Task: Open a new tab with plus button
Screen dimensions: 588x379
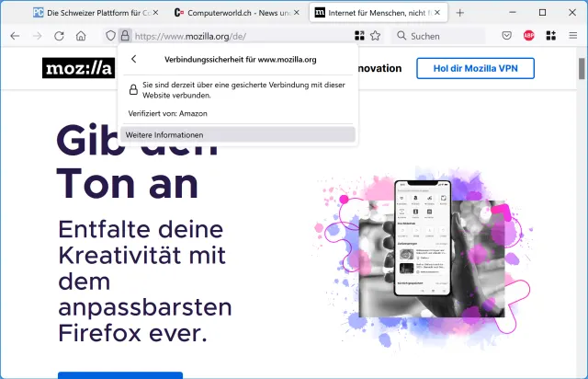Action: click(460, 13)
